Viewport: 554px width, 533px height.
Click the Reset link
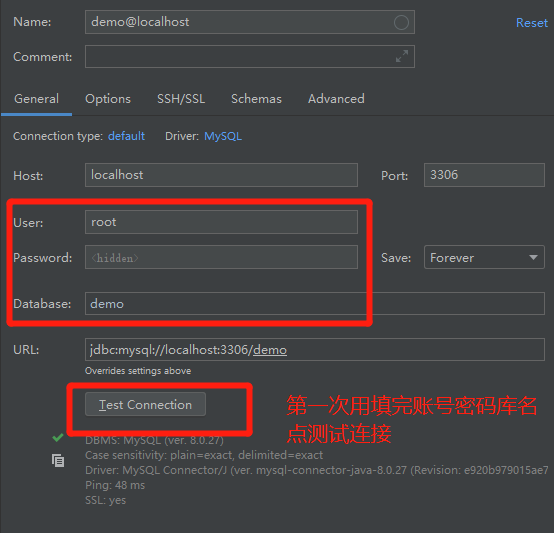coord(531,23)
